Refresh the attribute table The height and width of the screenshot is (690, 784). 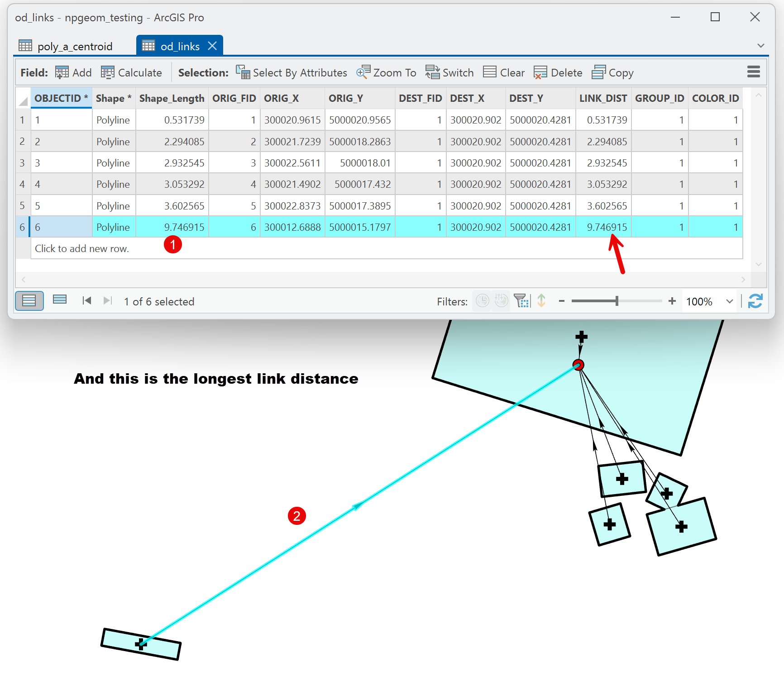(x=755, y=301)
